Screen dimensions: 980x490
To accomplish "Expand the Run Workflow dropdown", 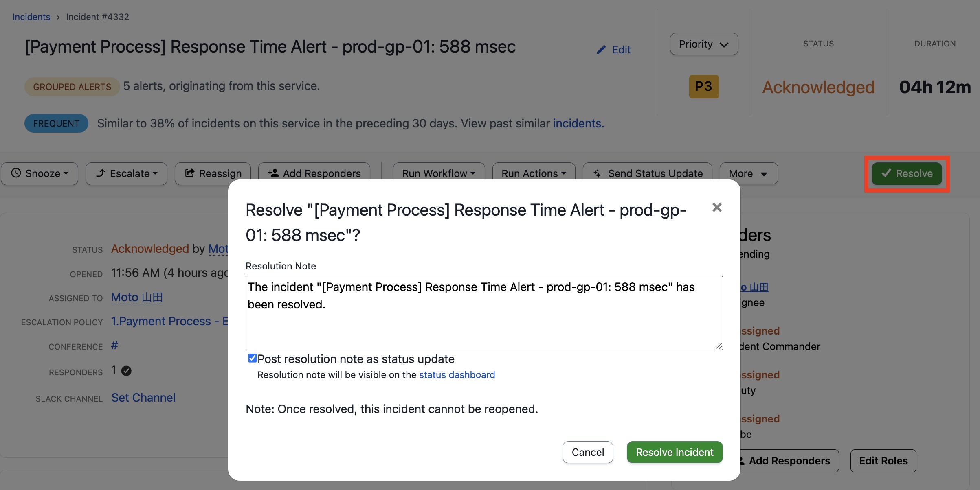I will click(x=438, y=173).
